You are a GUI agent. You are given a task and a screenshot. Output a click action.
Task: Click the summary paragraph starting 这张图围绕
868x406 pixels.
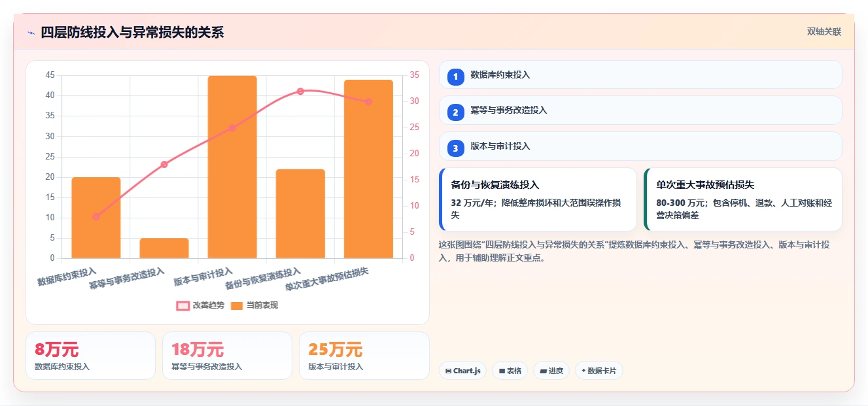pos(634,251)
